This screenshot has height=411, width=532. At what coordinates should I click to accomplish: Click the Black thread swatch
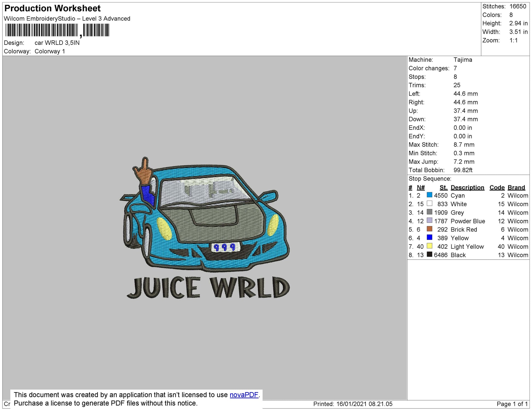click(429, 255)
